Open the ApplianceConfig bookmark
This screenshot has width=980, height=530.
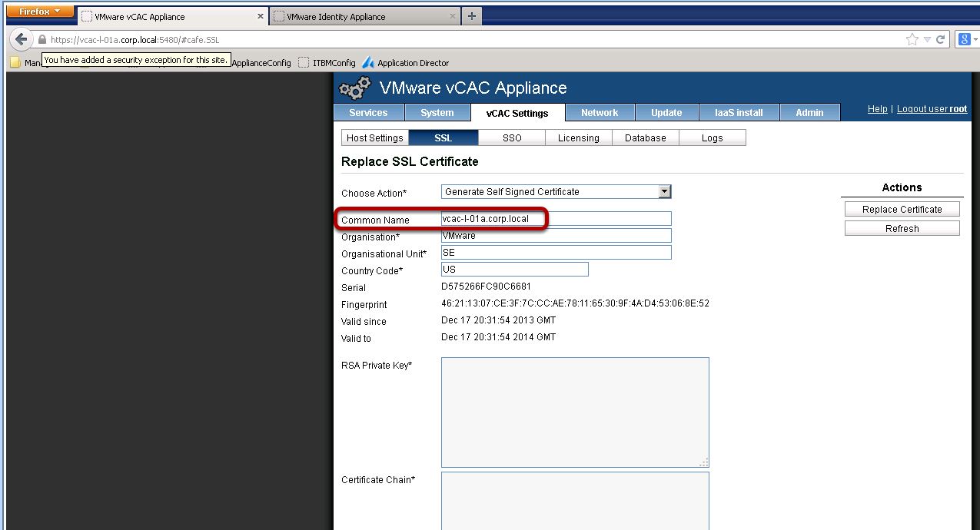click(x=261, y=63)
